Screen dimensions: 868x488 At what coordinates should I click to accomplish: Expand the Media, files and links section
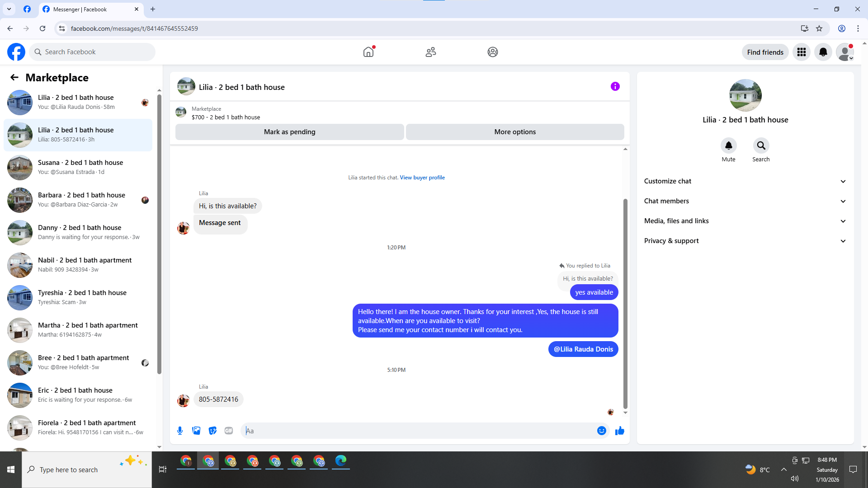click(x=745, y=221)
